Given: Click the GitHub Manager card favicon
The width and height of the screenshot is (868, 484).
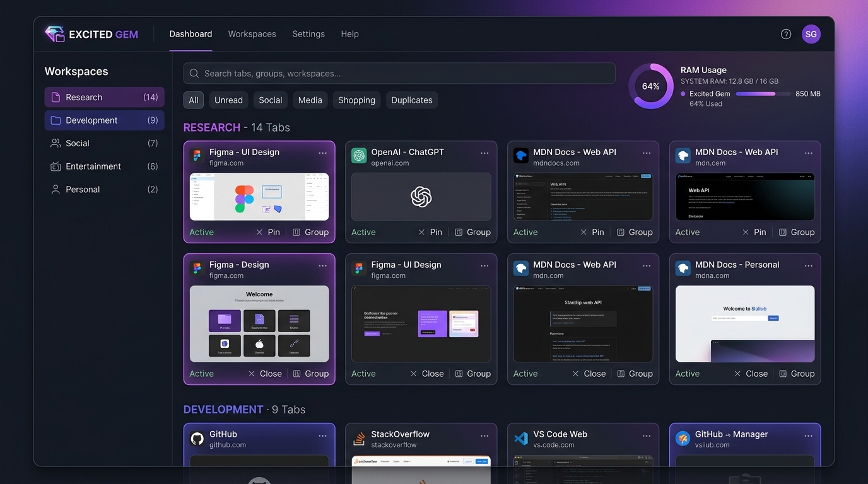Looking at the screenshot, I should click(683, 438).
